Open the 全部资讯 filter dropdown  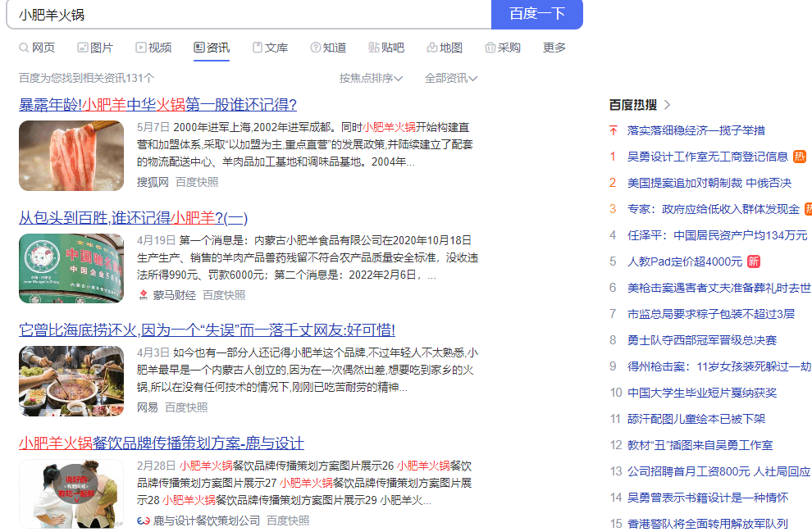pyautogui.click(x=450, y=78)
